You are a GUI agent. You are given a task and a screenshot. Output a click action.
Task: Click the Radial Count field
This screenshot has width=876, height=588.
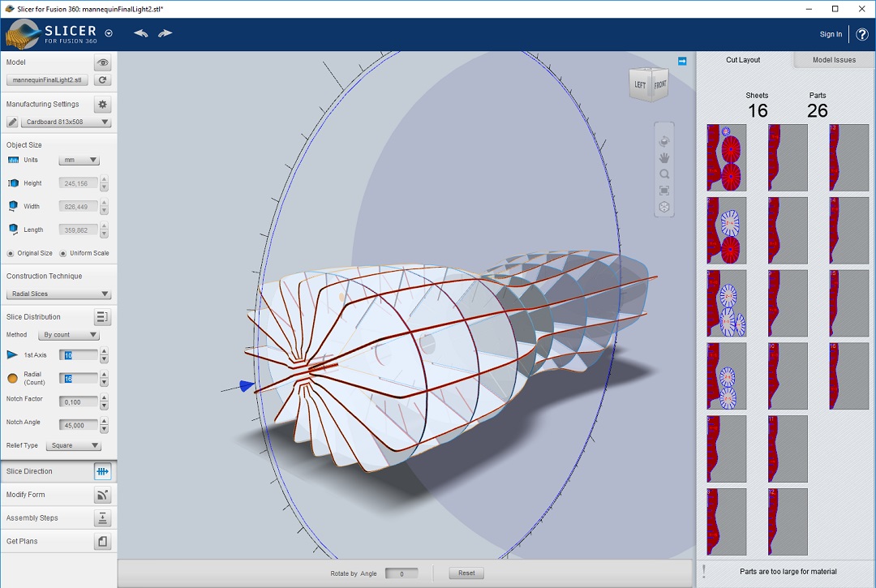(78, 379)
